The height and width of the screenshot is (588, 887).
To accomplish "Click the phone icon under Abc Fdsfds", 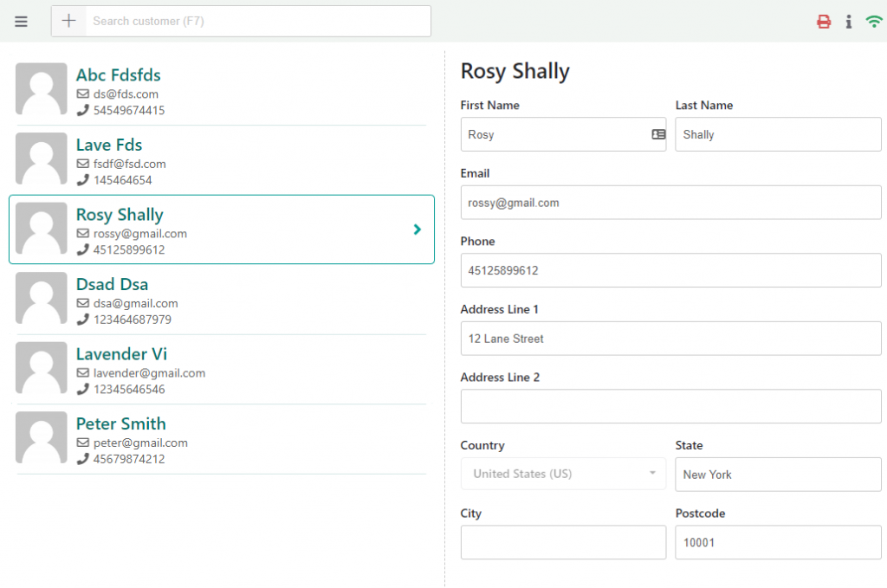I will click(84, 110).
